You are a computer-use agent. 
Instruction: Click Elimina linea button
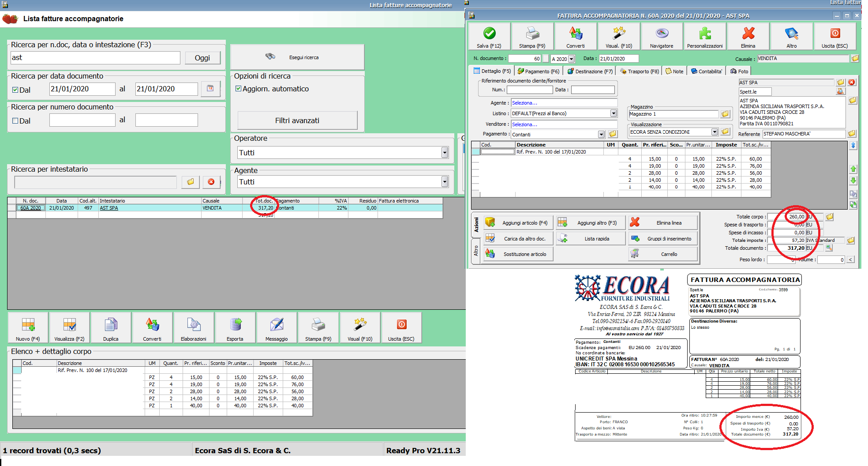tap(663, 222)
